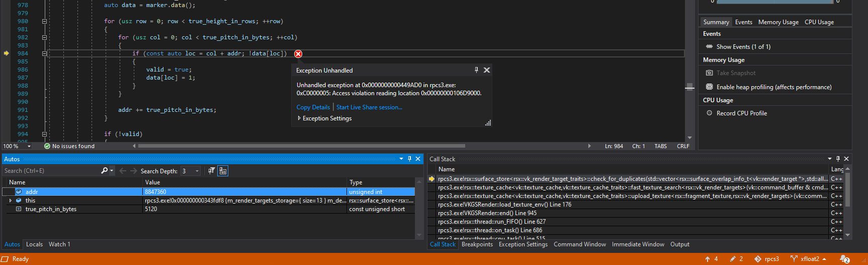Click the pending changes pencil indicator showing 2

tap(736, 259)
